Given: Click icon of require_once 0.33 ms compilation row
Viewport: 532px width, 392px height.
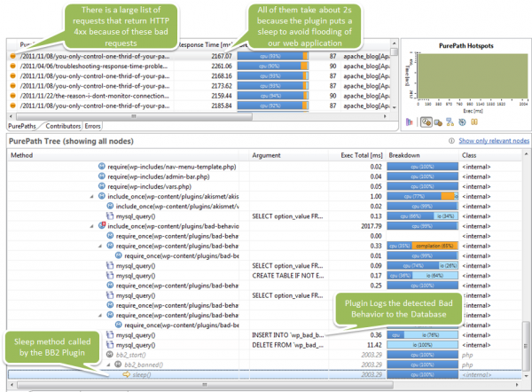Looking at the screenshot, I should click(110, 246).
